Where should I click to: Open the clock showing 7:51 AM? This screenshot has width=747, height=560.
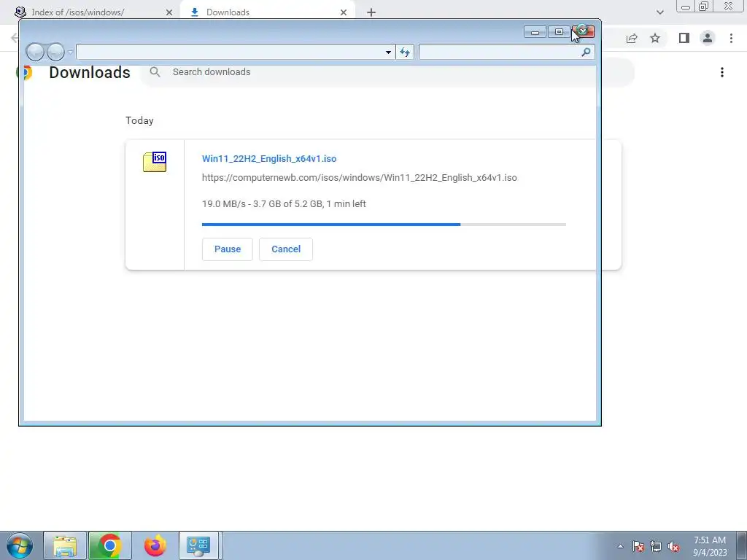click(x=710, y=546)
